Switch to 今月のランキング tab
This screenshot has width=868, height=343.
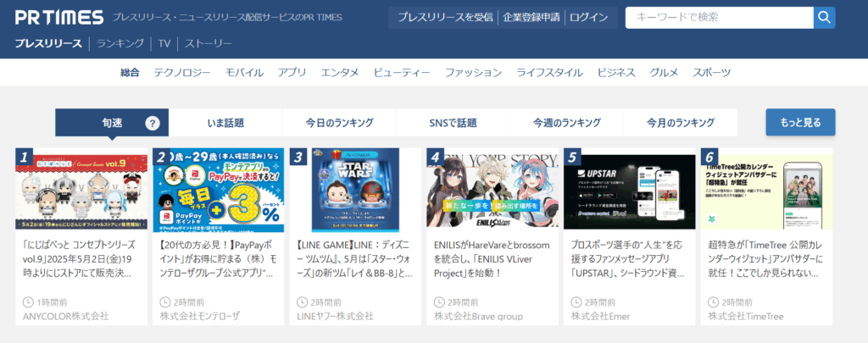tap(681, 123)
